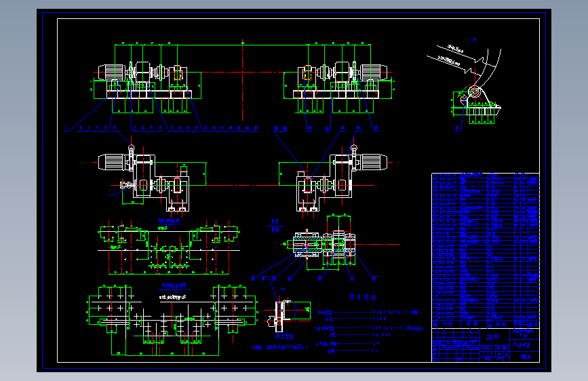Image resolution: width=588 pixels, height=381 pixels.
Task: Select the B-B section label
Action: point(275,222)
